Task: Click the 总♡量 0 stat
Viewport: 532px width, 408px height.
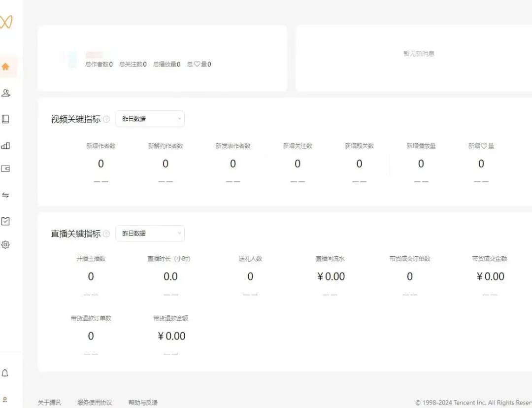Action: coord(199,64)
